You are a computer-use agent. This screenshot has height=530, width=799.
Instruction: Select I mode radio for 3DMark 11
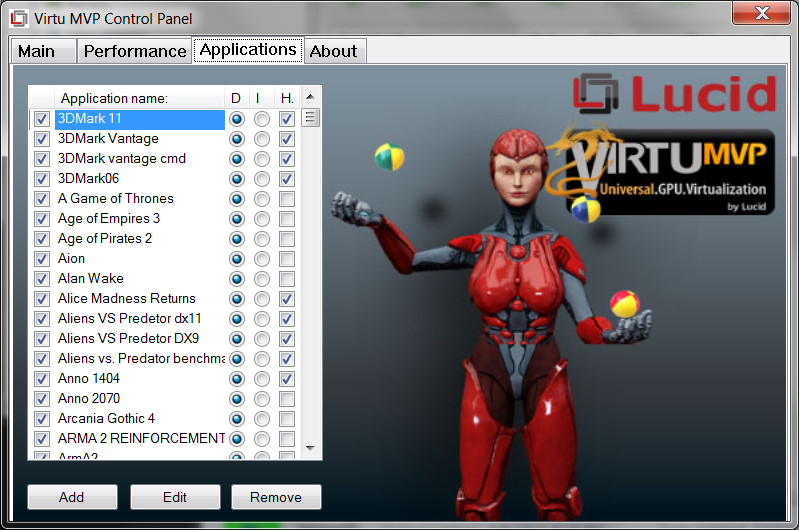click(x=262, y=119)
